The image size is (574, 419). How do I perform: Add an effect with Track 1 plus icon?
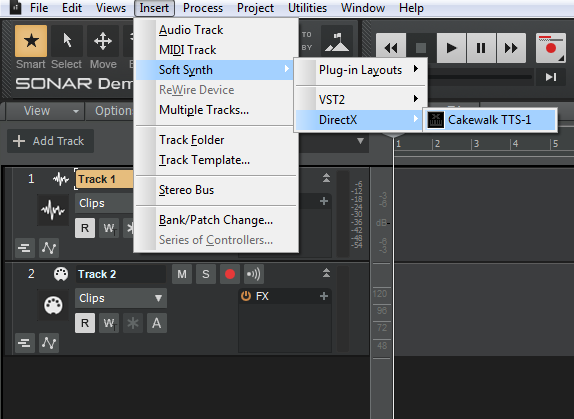click(324, 201)
